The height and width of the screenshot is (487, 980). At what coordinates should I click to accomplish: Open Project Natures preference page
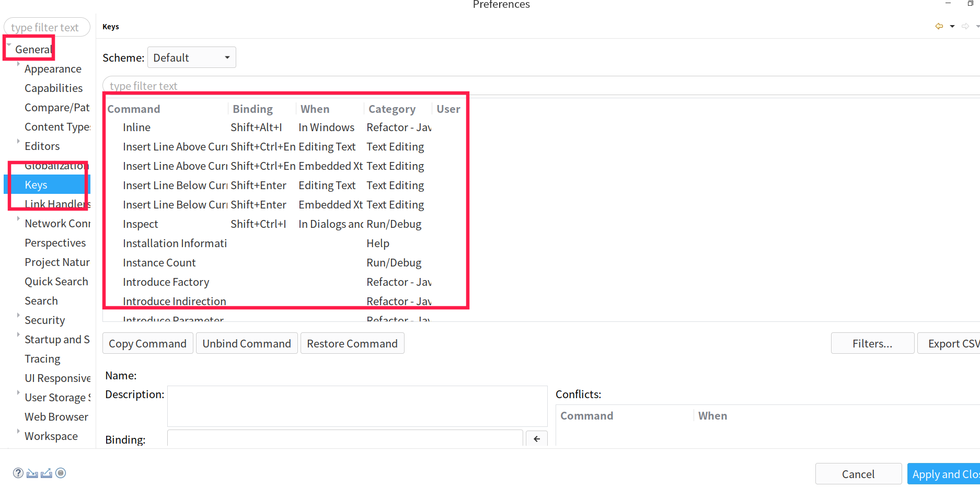click(x=57, y=262)
